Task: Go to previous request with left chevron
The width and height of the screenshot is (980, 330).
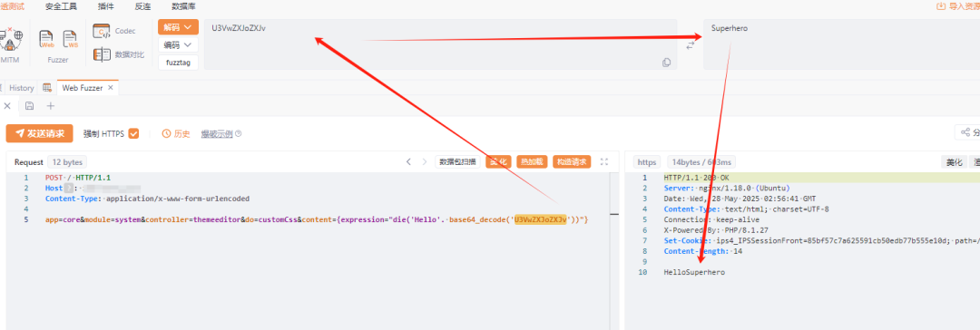Action: coord(408,162)
